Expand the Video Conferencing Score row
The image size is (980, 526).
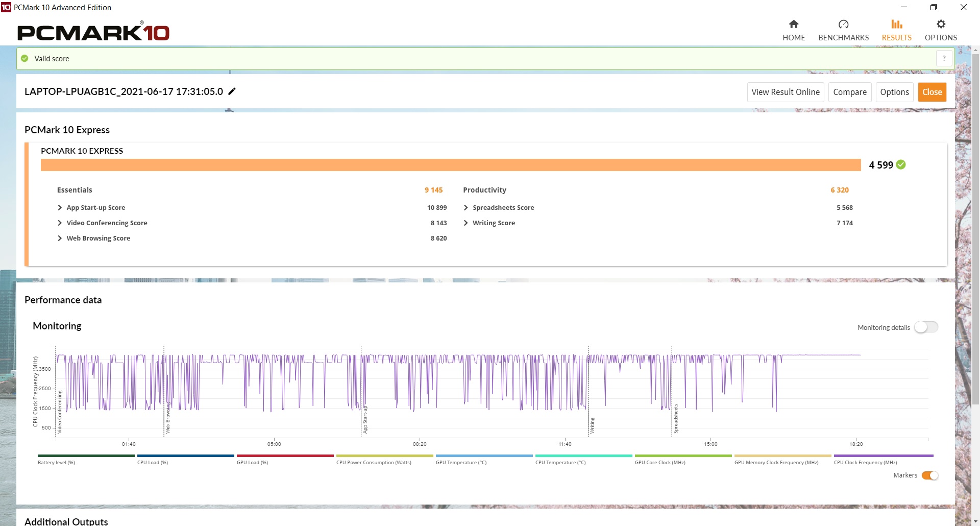(60, 223)
